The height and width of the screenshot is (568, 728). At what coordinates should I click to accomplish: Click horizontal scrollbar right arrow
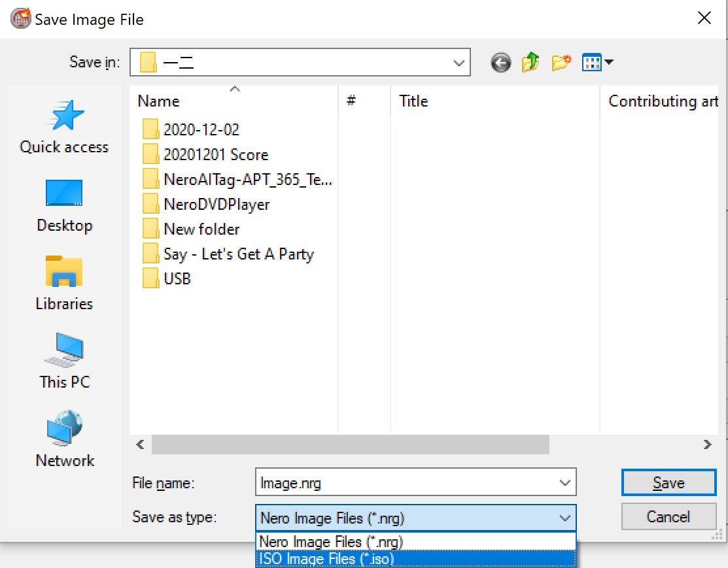point(707,444)
